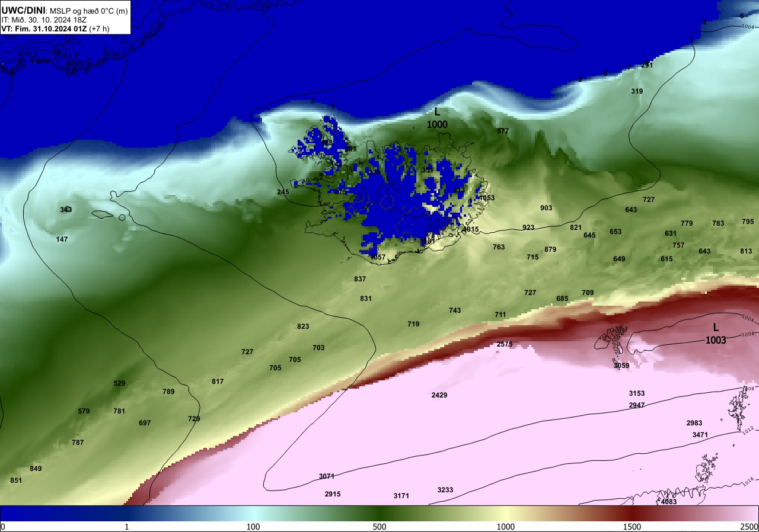Click the height value 709

[x=588, y=293]
